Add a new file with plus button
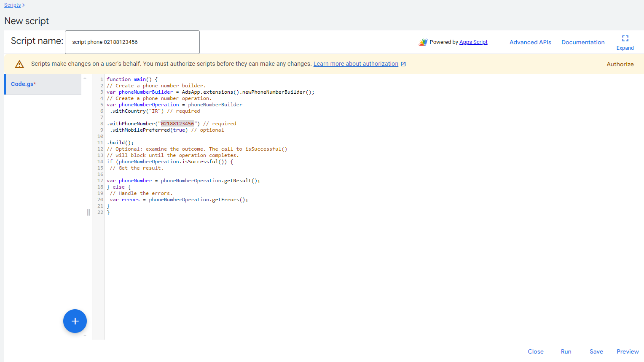 point(75,321)
